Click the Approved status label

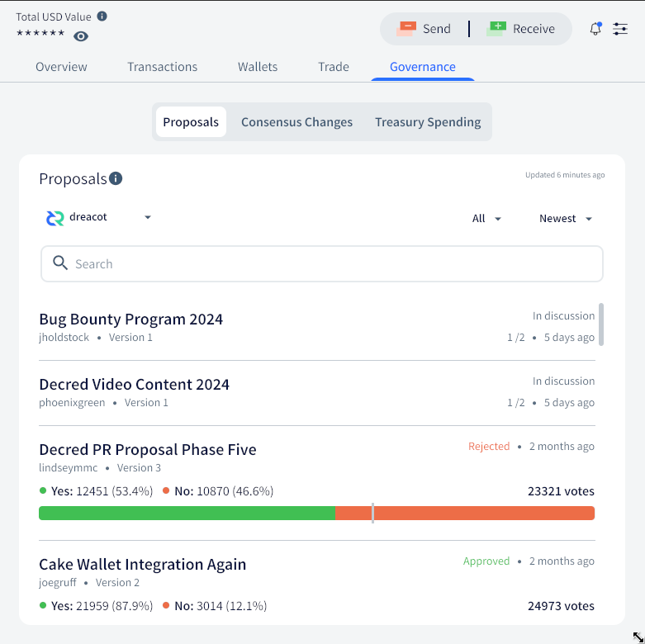(x=486, y=561)
